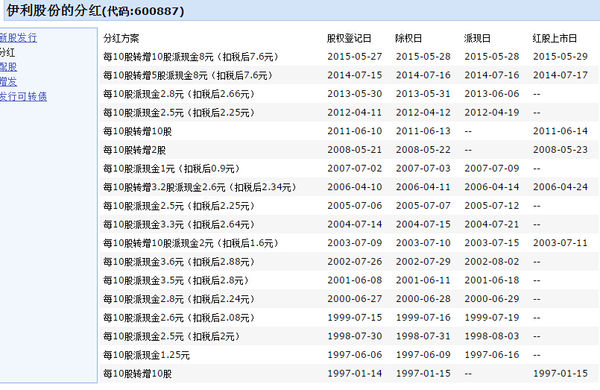Open the 配股 sidebar link

click(x=8, y=67)
